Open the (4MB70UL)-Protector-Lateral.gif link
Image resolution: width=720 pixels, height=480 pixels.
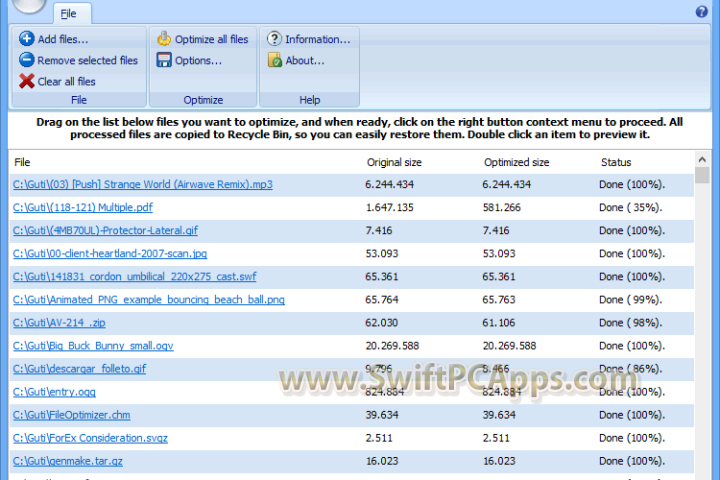click(x=105, y=230)
